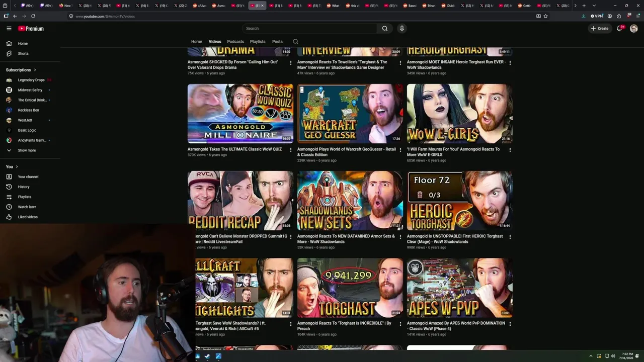Focus the YouTube search field

pos(309,29)
